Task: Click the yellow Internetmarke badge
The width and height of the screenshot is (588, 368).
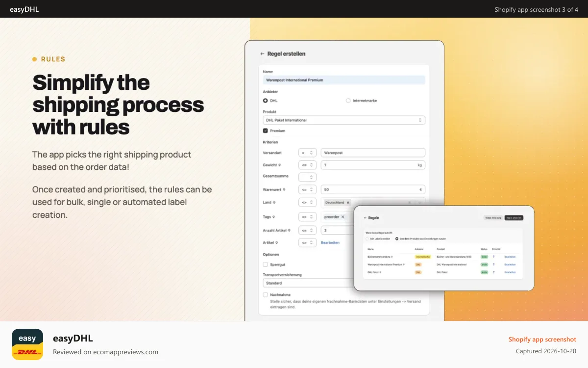Action: [422, 257]
